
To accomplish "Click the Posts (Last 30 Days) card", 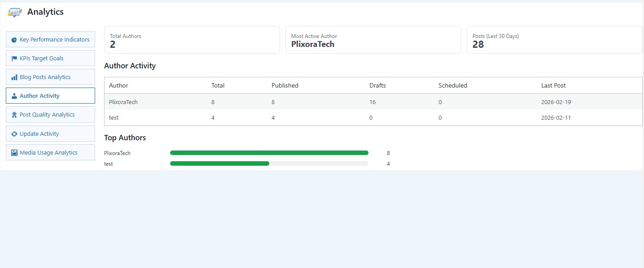I will coord(554,40).
